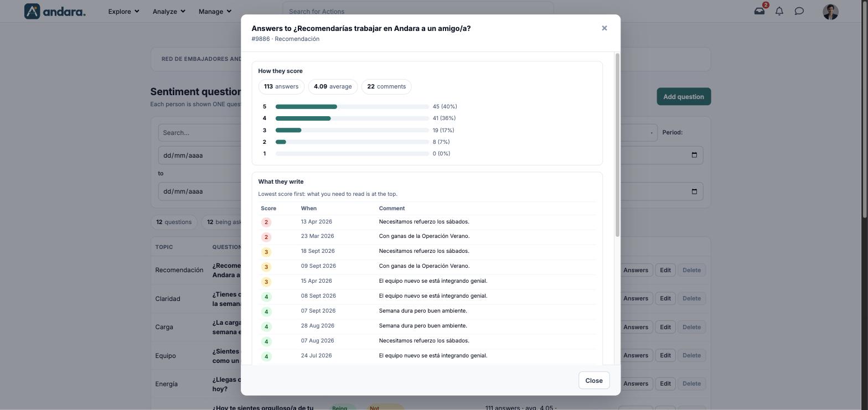Open the notifications bell

tap(779, 11)
